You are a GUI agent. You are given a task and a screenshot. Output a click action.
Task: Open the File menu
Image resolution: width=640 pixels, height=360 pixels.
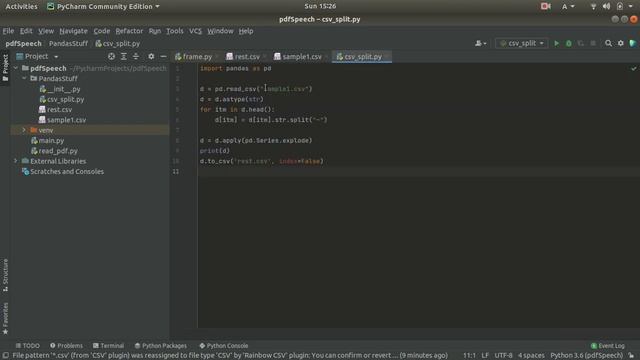(x=8, y=31)
